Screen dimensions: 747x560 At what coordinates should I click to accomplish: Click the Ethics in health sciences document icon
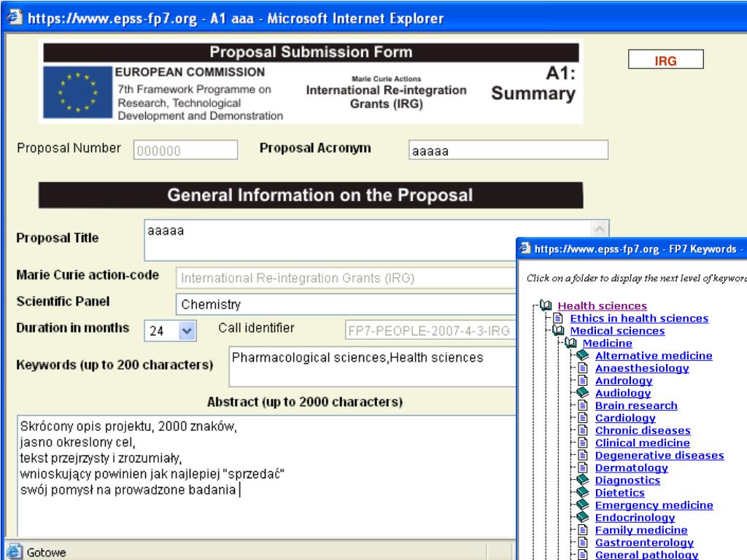[558, 318]
